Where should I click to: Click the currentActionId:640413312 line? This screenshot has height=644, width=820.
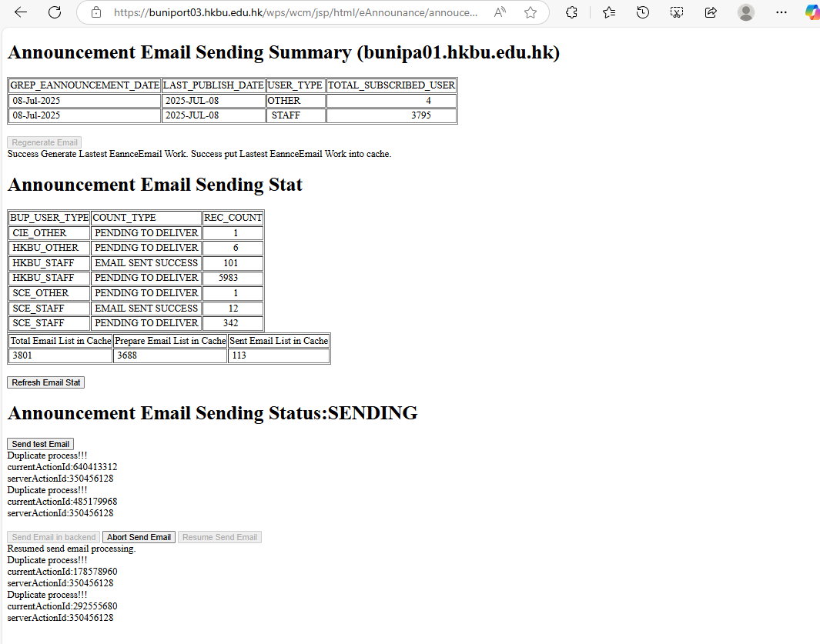point(62,467)
